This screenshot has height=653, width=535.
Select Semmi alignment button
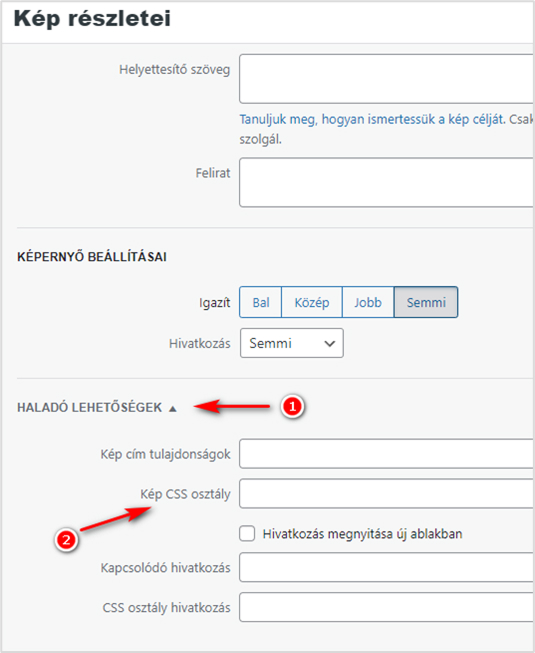tap(426, 302)
